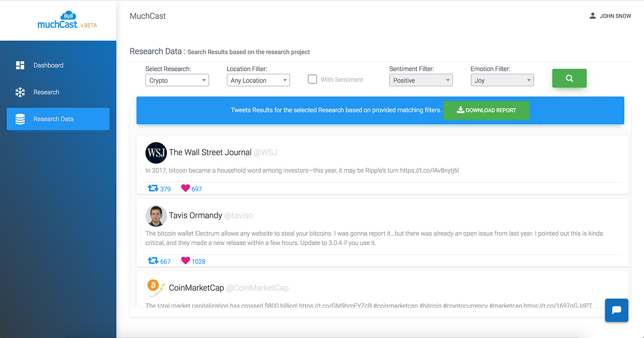Open the Emotion Filter dropdown
644x338 pixels.
click(x=502, y=80)
